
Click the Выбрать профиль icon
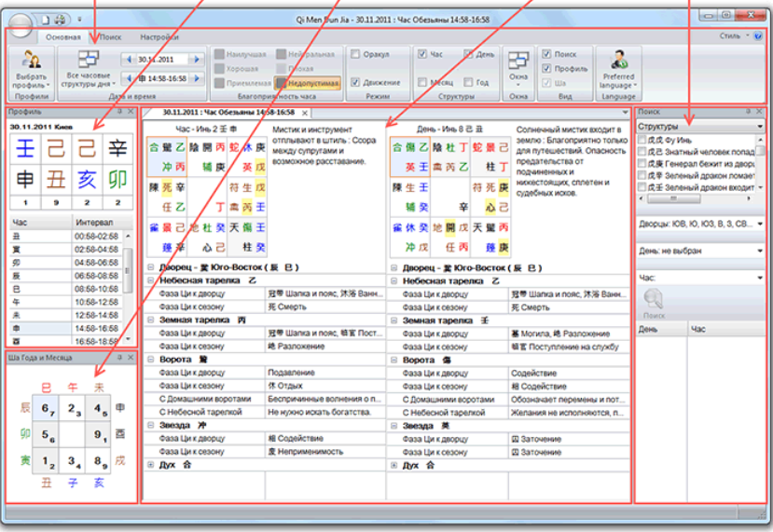click(x=32, y=62)
